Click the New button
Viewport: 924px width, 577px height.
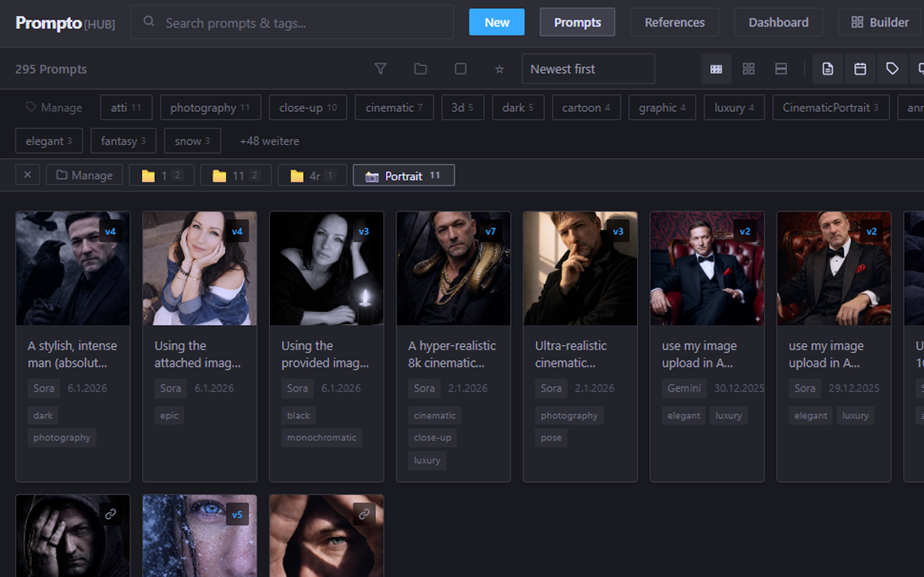click(497, 22)
